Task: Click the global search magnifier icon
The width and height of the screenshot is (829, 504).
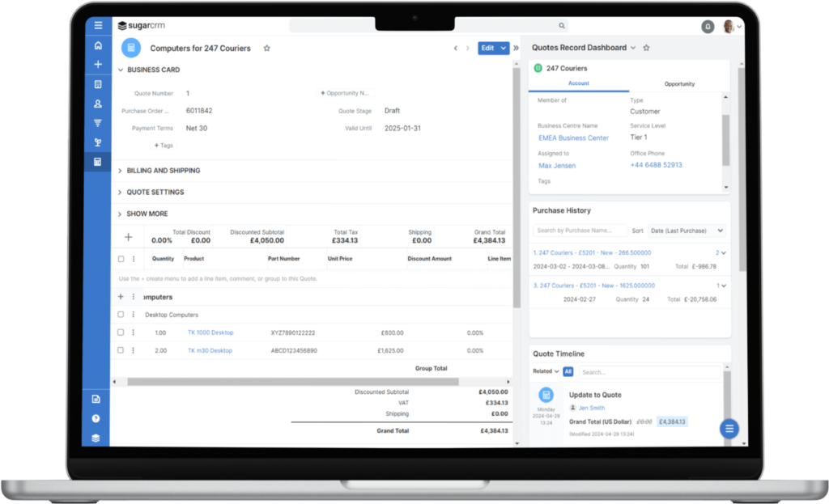Action: pyautogui.click(x=562, y=25)
